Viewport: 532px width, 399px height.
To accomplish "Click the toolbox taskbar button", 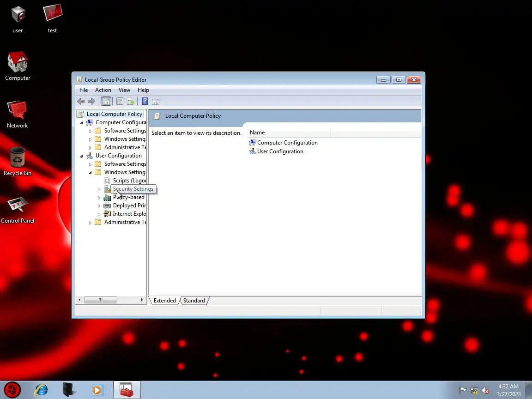I will (x=126, y=390).
